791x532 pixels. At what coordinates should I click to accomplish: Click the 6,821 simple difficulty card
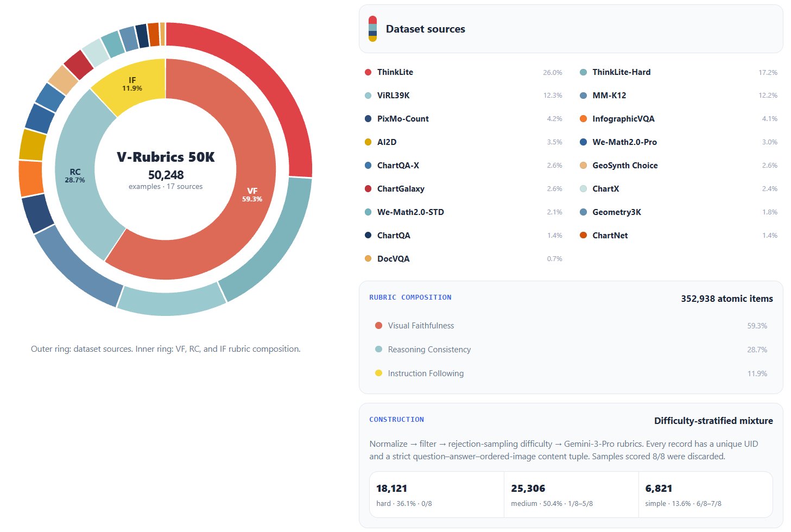point(706,495)
